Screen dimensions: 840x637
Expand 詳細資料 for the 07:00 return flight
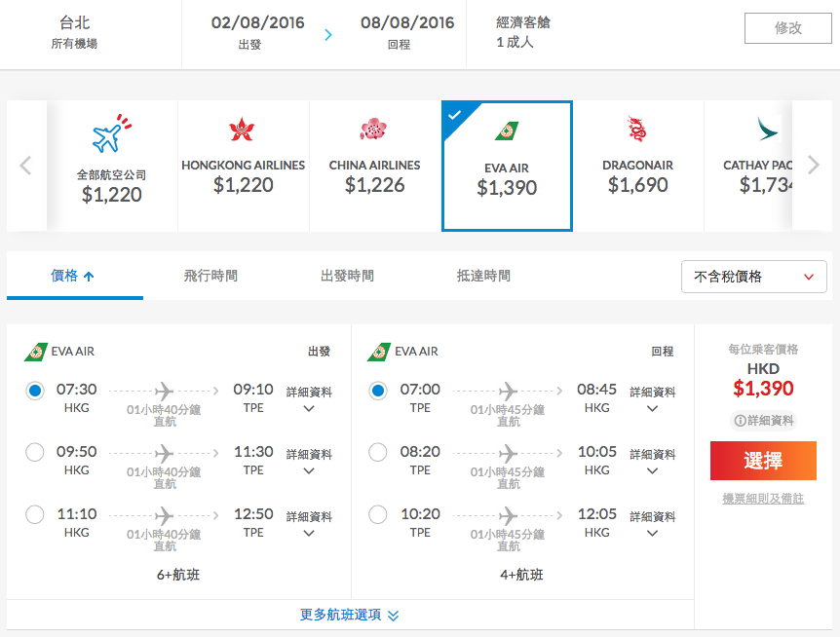(652, 398)
